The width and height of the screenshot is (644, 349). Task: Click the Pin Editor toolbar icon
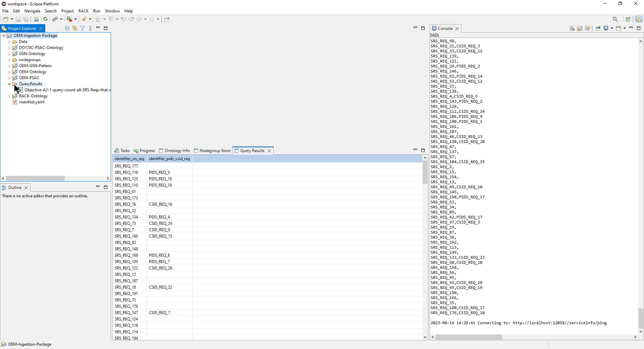click(167, 19)
